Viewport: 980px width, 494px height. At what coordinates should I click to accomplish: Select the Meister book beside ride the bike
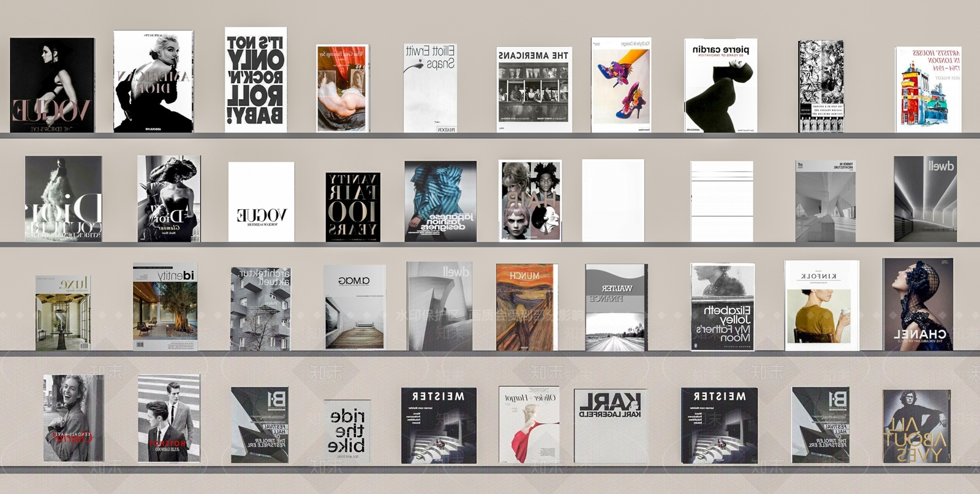pos(439,425)
